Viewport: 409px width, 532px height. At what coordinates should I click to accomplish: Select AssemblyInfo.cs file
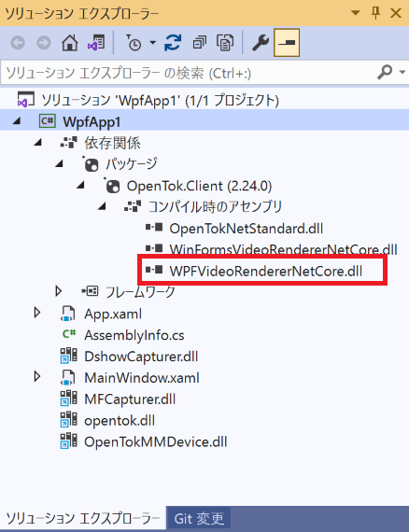pos(134,336)
